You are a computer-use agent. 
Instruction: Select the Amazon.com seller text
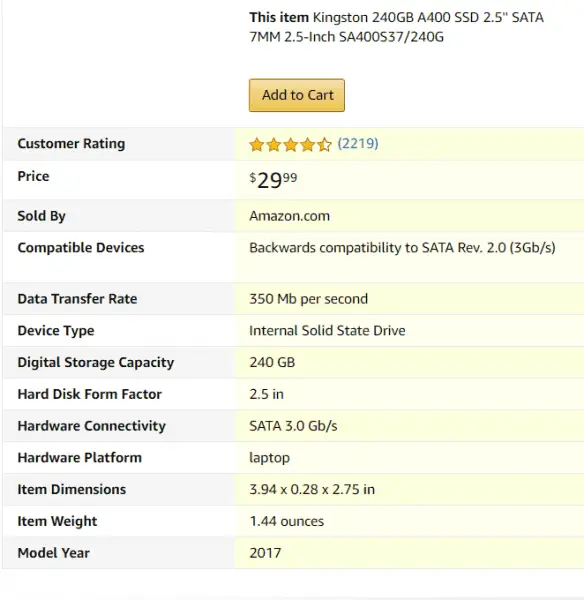(x=289, y=216)
